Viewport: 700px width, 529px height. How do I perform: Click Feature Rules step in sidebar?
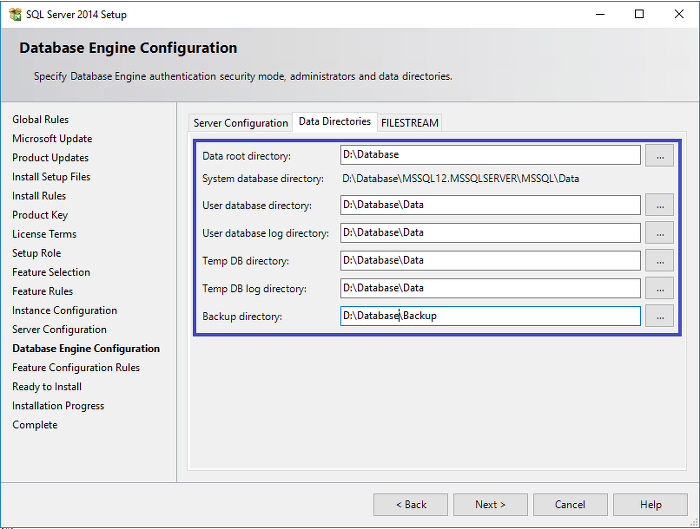point(42,292)
